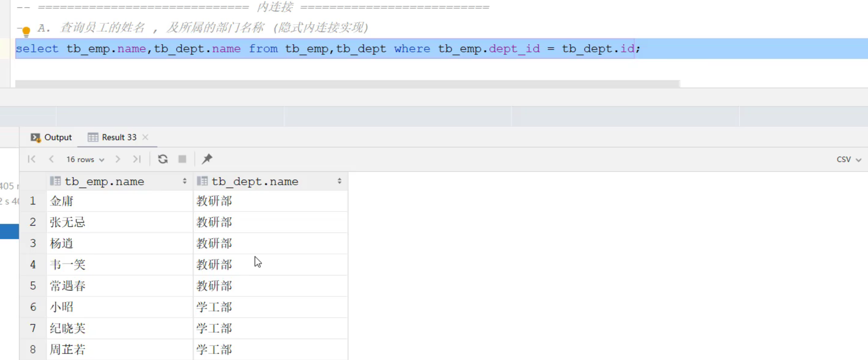868x360 pixels.
Task: Click the horizontal editor scrollbar
Action: click(347, 84)
